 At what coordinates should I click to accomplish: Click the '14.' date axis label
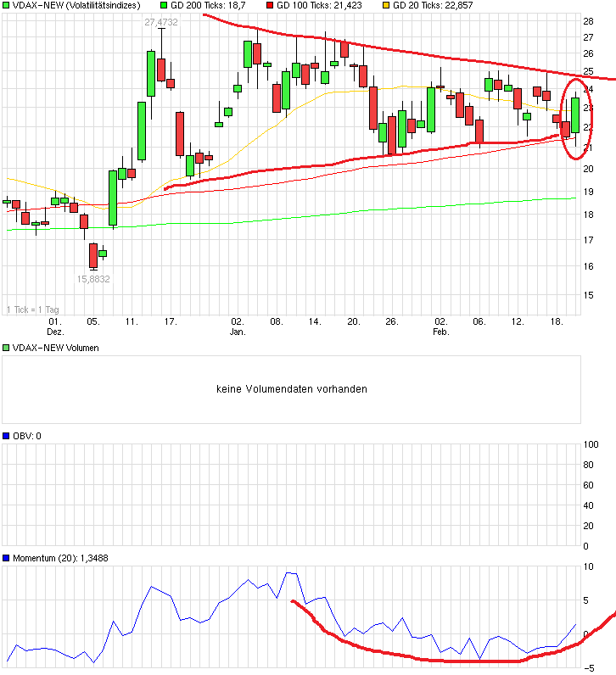[315, 321]
